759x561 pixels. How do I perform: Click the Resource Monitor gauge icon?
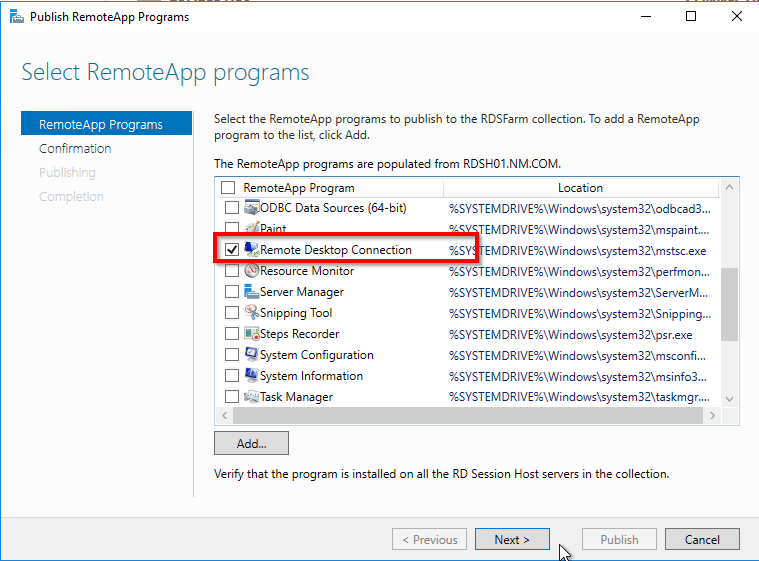252,271
